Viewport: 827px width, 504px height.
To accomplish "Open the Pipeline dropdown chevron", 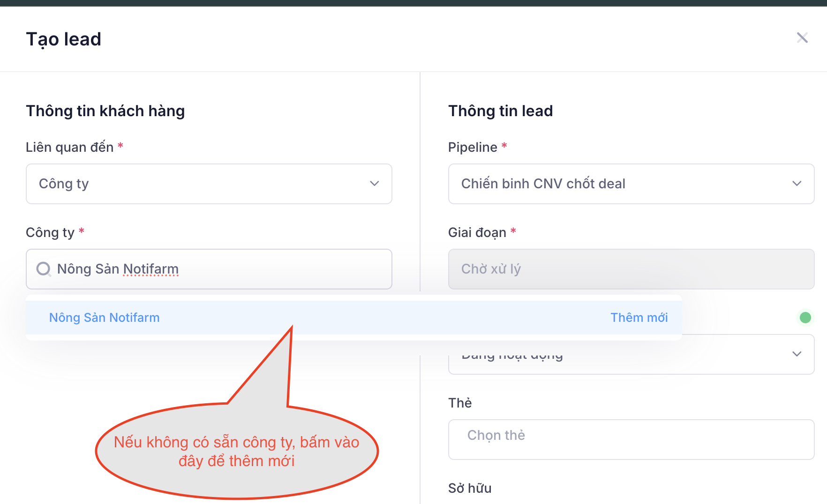I will [x=797, y=184].
